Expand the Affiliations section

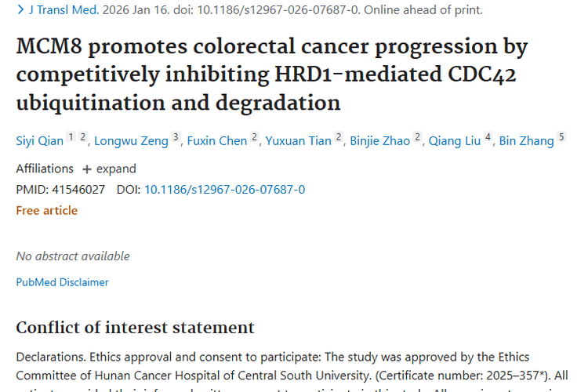coord(116,169)
